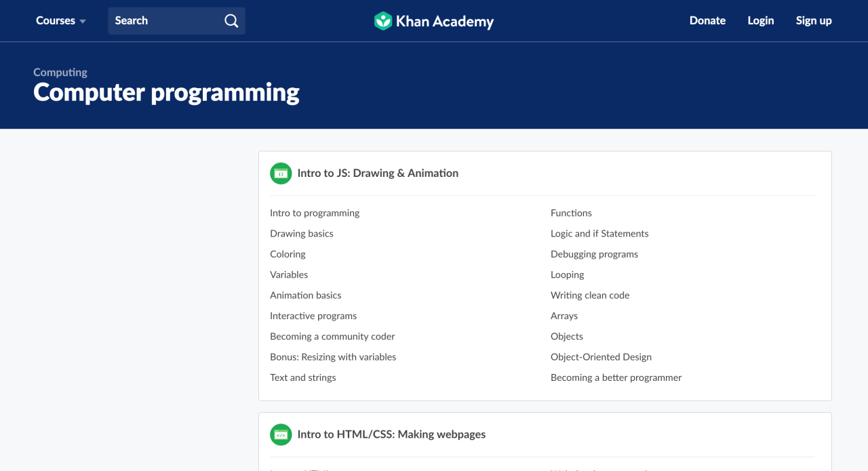The height and width of the screenshot is (471, 868).
Task: Open the Arrays unit
Action: 564,316
